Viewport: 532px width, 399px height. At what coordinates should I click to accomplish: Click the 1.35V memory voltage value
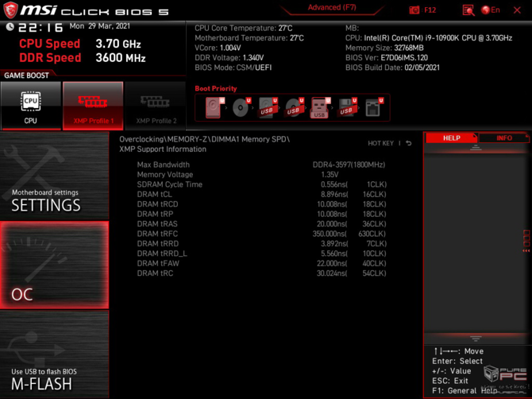330,175
